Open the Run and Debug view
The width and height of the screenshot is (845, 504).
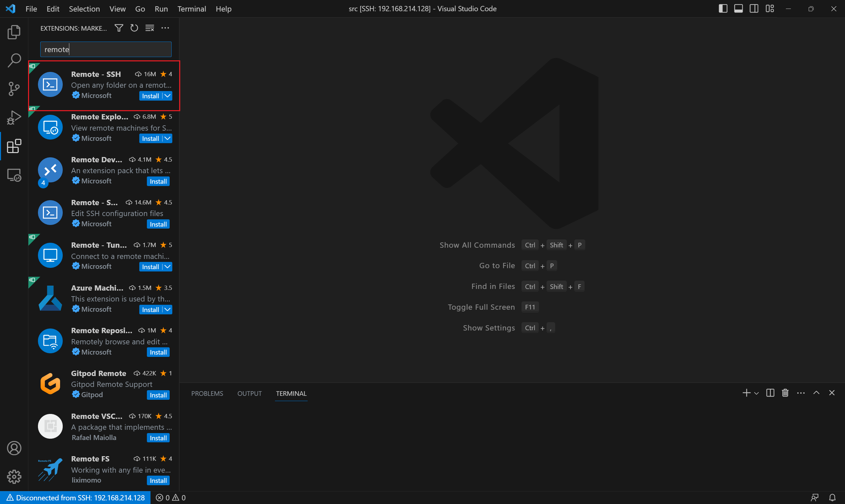pyautogui.click(x=14, y=117)
